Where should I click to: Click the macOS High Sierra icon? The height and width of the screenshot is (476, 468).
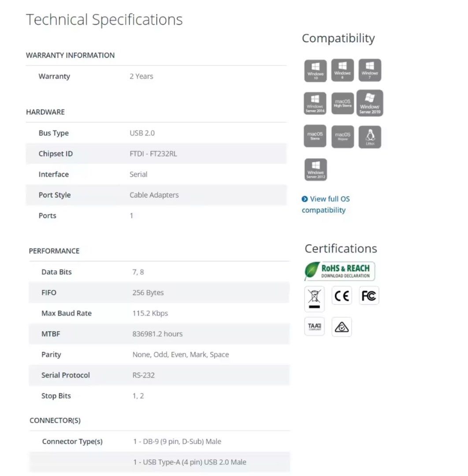(342, 103)
